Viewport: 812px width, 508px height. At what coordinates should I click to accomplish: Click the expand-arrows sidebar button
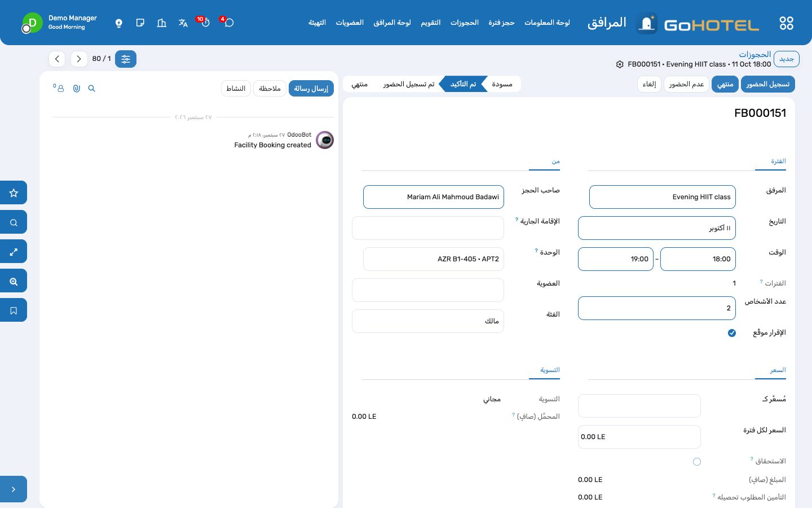pos(14,252)
